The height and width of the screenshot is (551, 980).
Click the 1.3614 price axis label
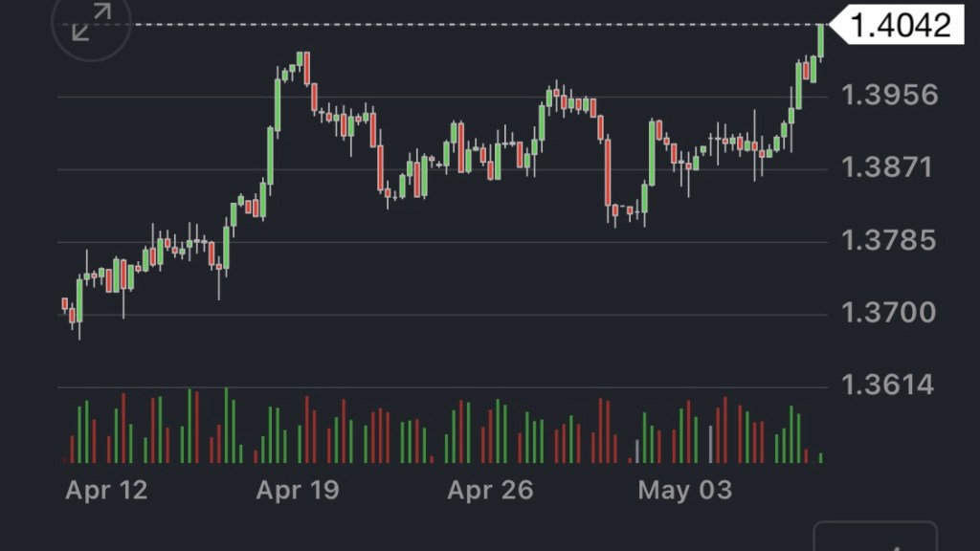click(x=887, y=385)
